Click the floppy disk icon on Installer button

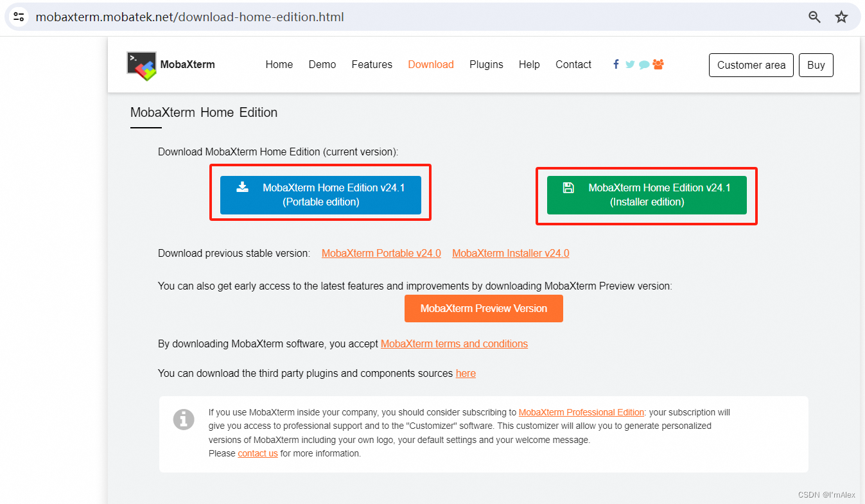pyautogui.click(x=568, y=187)
